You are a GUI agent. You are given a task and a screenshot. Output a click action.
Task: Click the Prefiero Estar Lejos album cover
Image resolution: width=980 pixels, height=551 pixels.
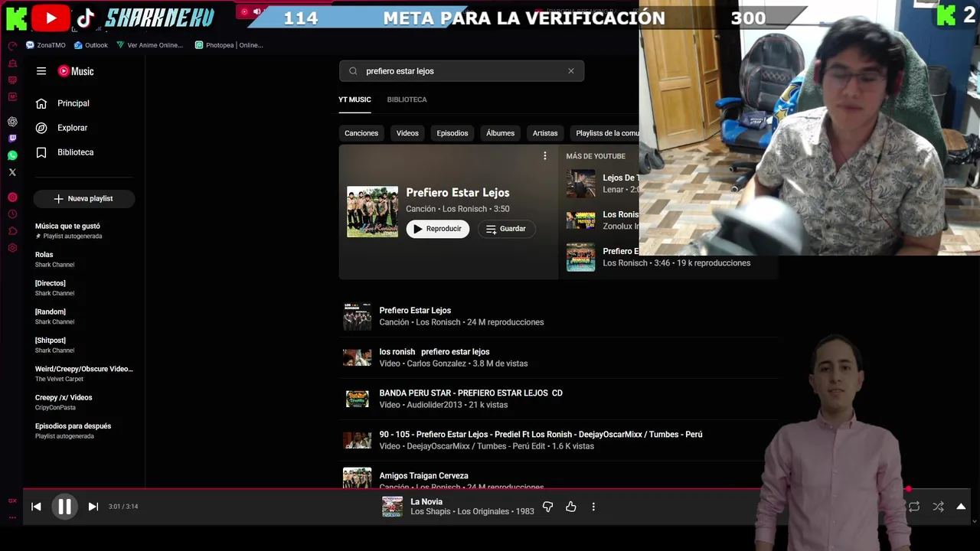point(372,212)
